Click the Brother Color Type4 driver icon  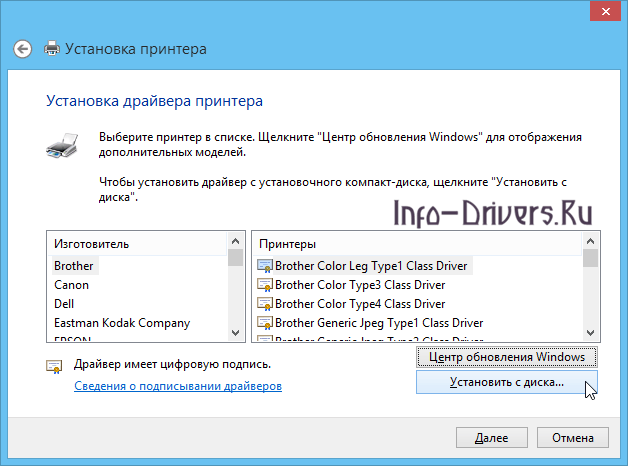[265, 304]
